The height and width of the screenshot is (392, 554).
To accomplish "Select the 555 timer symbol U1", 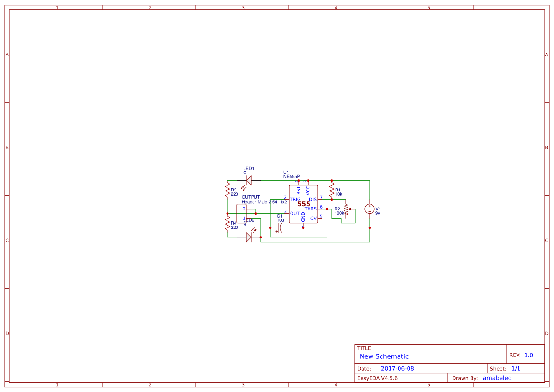I will pyautogui.click(x=303, y=203).
